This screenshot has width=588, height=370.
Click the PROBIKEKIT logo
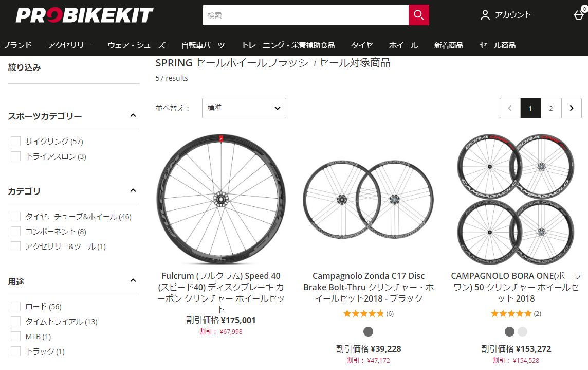[x=82, y=15]
